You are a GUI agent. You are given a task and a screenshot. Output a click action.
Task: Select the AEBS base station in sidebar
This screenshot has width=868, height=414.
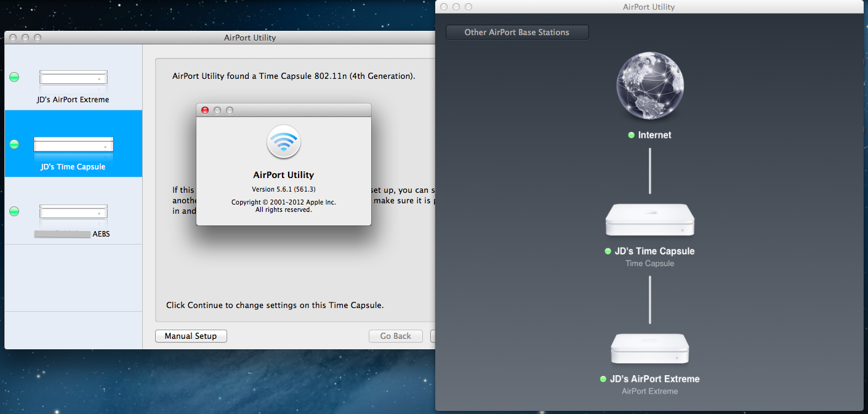pyautogui.click(x=73, y=211)
